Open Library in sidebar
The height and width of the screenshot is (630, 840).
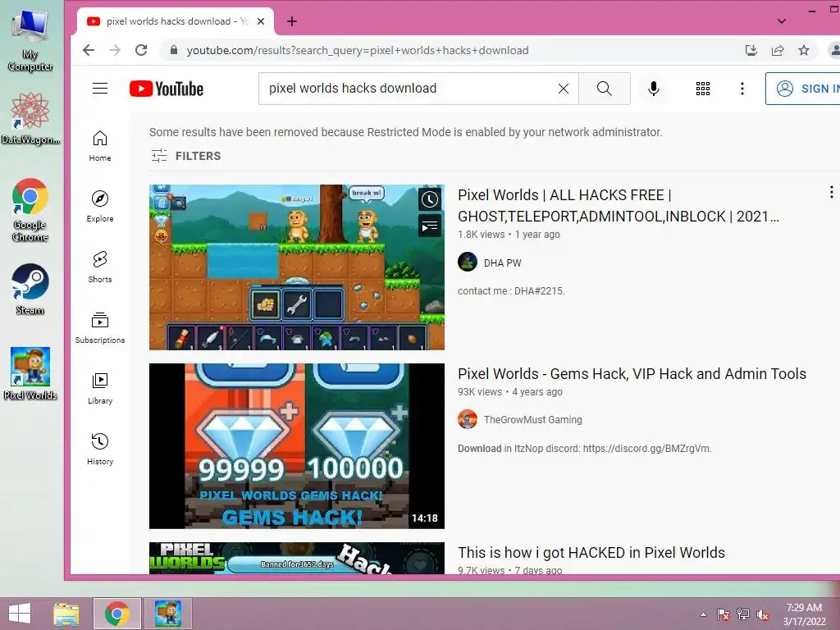coord(100,388)
